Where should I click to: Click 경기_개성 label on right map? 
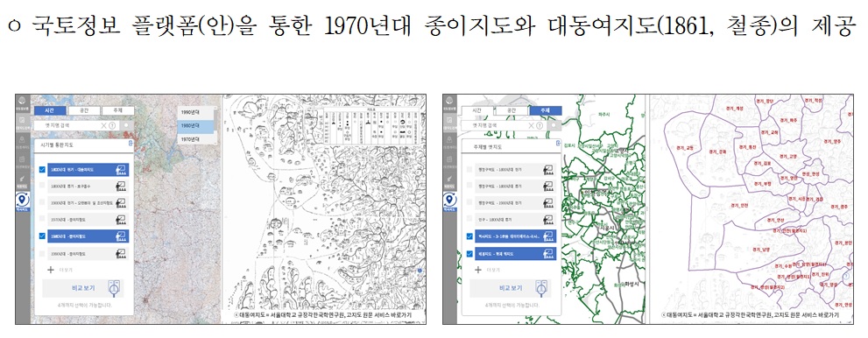click(735, 109)
